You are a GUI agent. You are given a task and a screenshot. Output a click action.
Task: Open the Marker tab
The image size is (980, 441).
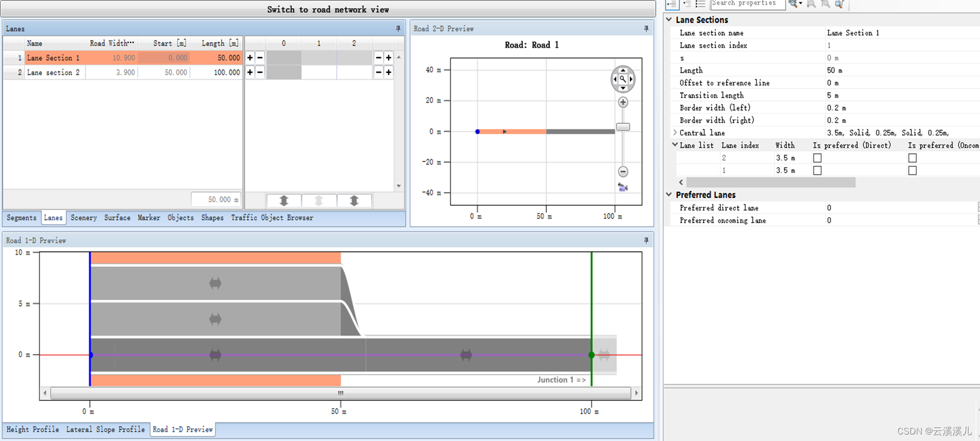[x=148, y=218]
